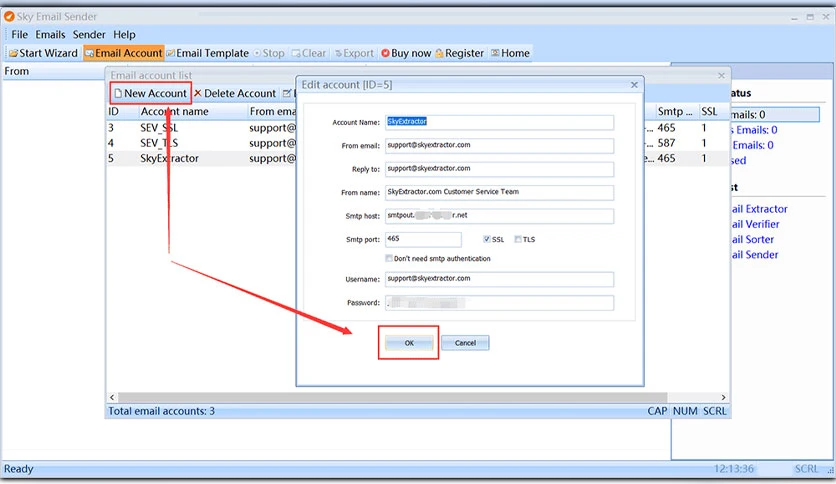Viewport: 836px width, 484px height.
Task: Click the left scroll arrow in account list
Action: 112,397
